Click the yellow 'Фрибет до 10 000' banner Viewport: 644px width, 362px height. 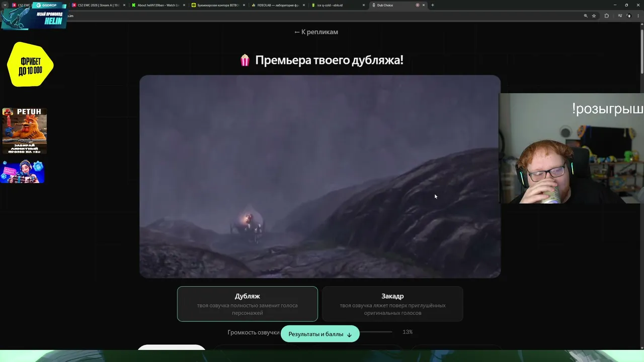point(30,64)
